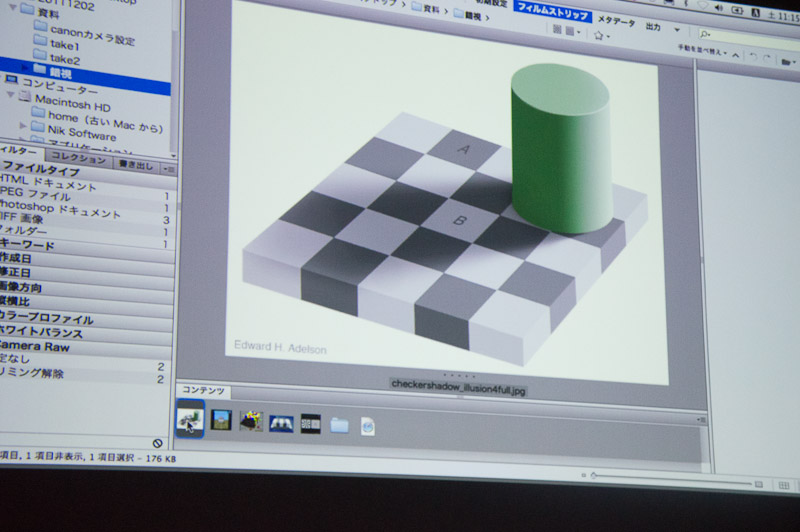Switch to 出力 workspace
The image size is (800, 532).
(x=653, y=26)
